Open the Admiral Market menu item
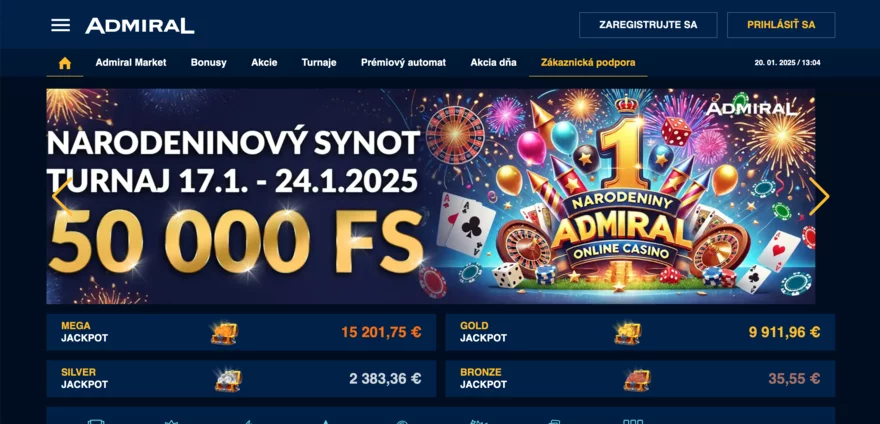The width and height of the screenshot is (880, 424). pos(131,63)
